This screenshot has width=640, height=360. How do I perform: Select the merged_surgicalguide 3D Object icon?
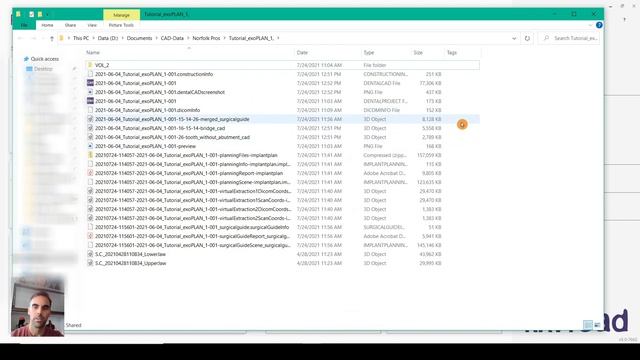tap(90, 119)
